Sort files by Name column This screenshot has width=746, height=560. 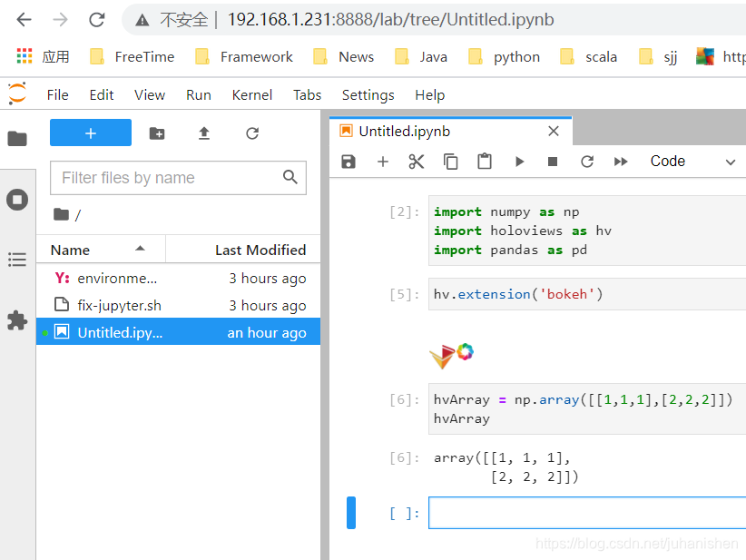[101, 250]
